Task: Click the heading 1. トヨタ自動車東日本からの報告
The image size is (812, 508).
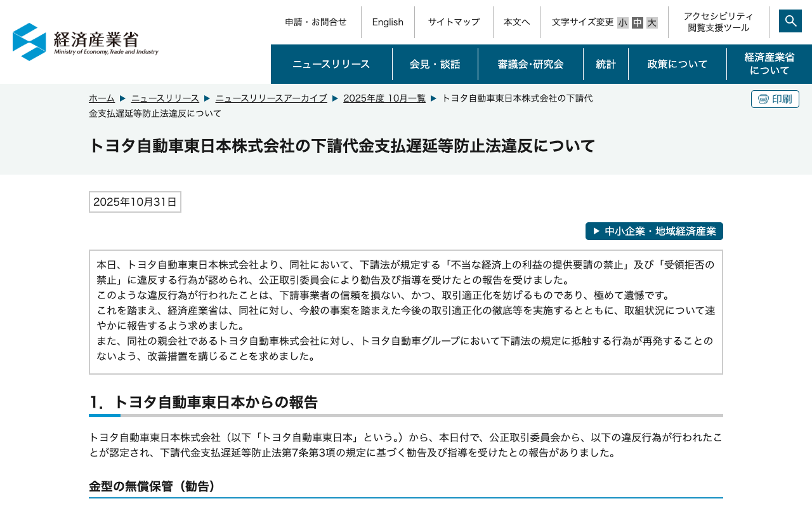Action: pos(203,403)
